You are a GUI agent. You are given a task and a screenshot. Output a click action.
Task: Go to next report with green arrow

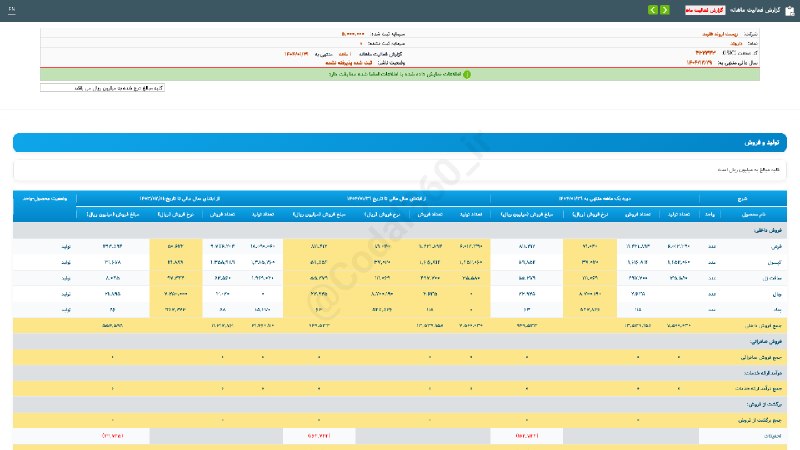(x=653, y=10)
